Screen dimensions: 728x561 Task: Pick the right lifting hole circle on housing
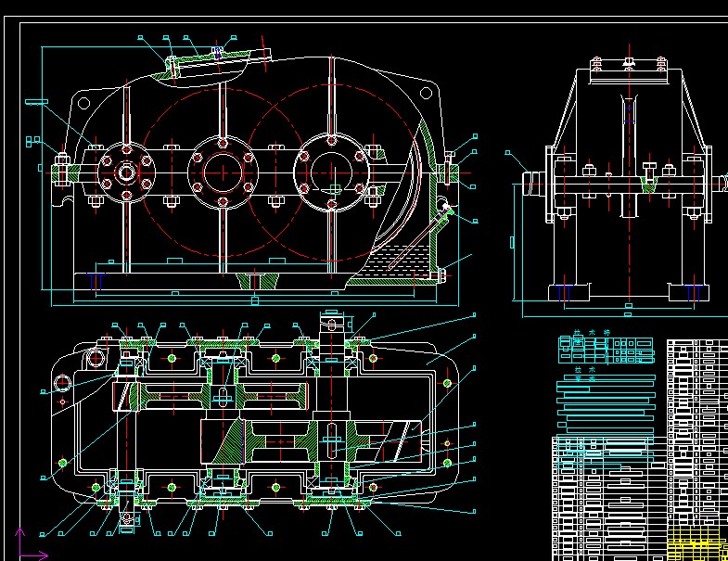tap(426, 94)
